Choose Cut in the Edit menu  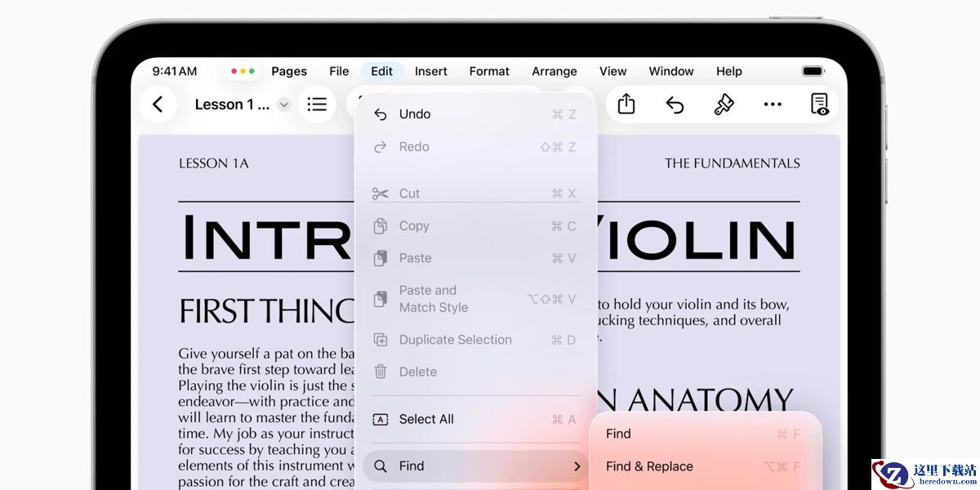point(476,194)
